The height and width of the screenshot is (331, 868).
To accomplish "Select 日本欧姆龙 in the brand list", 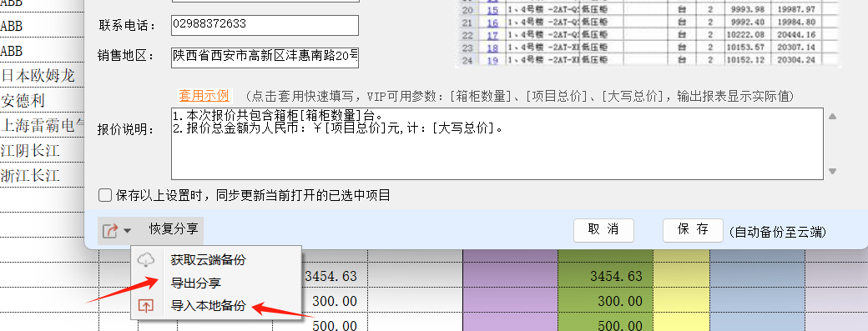I will (x=38, y=75).
